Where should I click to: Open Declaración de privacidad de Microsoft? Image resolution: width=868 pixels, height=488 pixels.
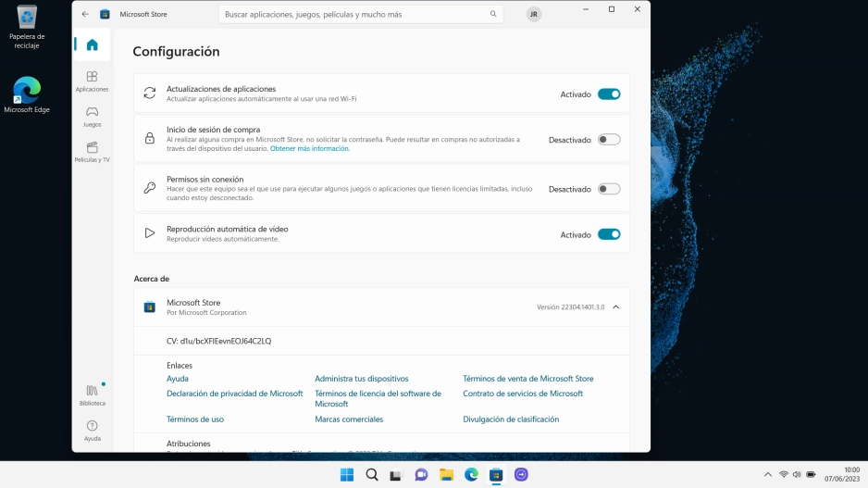tap(235, 394)
